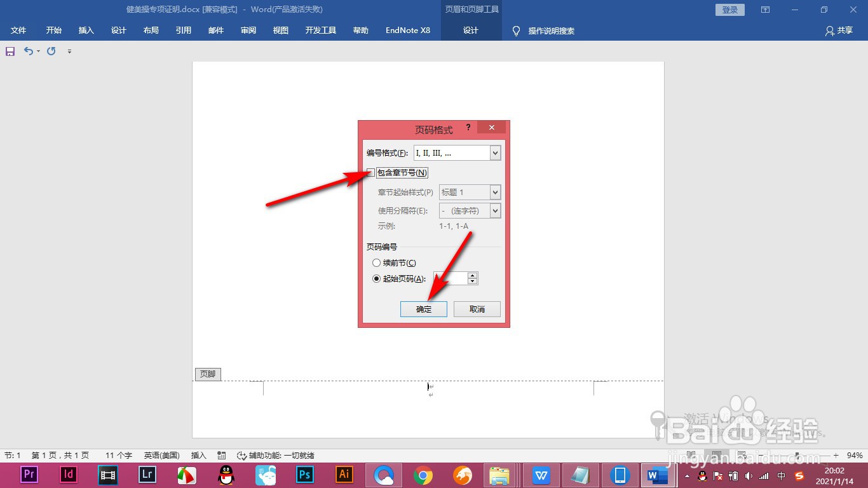Click the help question mark in 页码格式 dialog
This screenshot has width=868, height=488.
[x=468, y=127]
